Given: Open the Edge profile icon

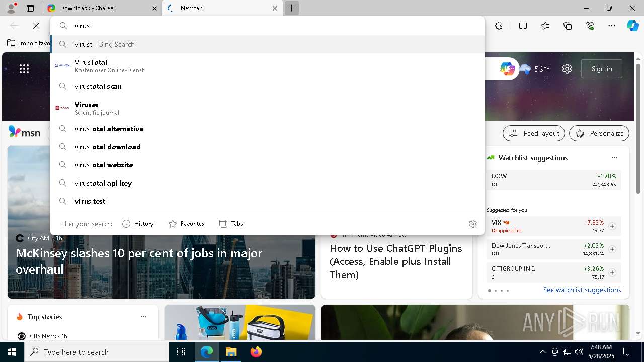Looking at the screenshot, I should 11,8.
